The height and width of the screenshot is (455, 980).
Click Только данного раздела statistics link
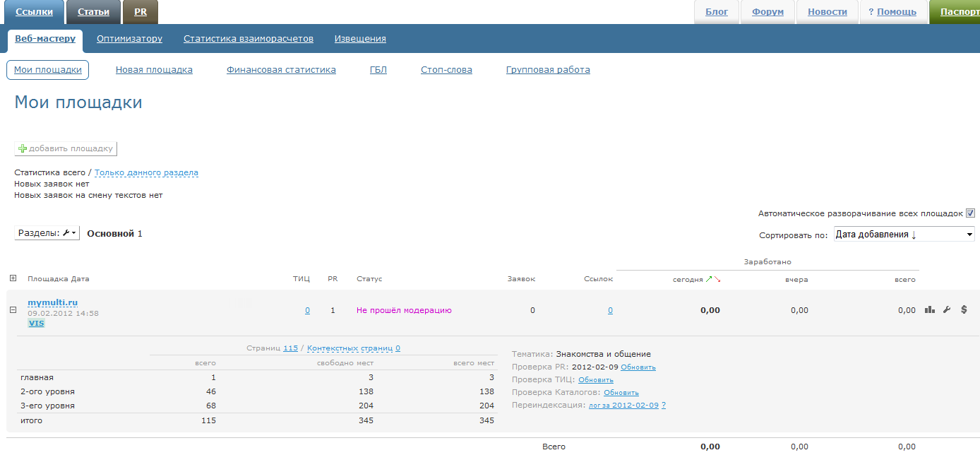pyautogui.click(x=146, y=172)
